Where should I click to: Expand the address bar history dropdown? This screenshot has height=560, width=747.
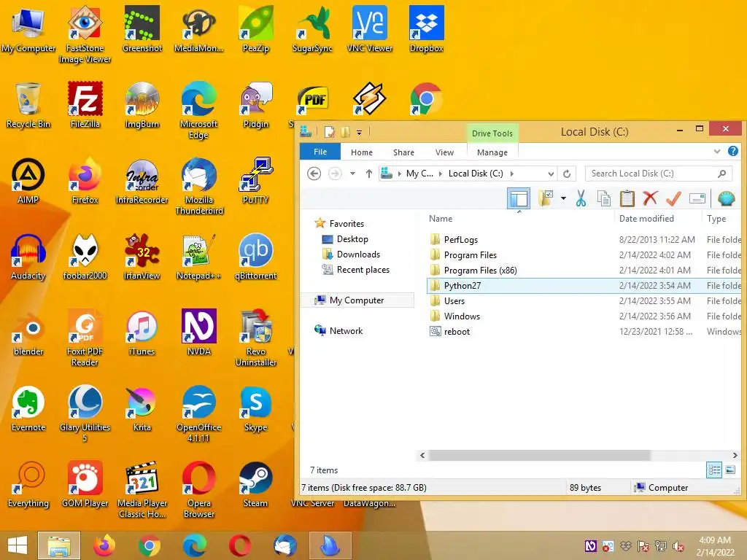click(551, 174)
